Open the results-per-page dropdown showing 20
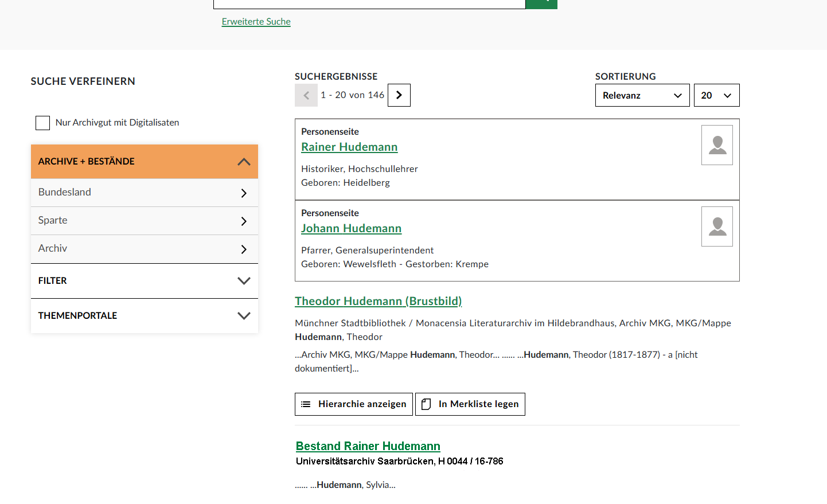Screen dimensions: 827x504 pos(717,95)
